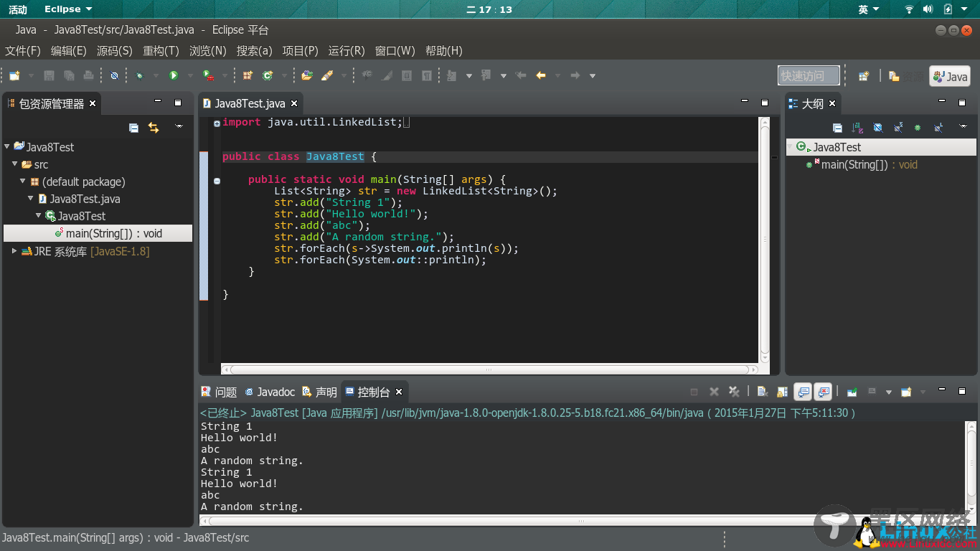Clear the console output icon
This screenshot has width=980, height=551.
click(762, 392)
